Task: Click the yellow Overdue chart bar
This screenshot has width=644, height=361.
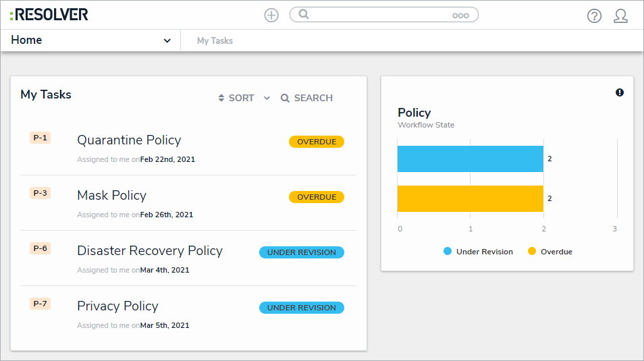Action: (x=470, y=199)
